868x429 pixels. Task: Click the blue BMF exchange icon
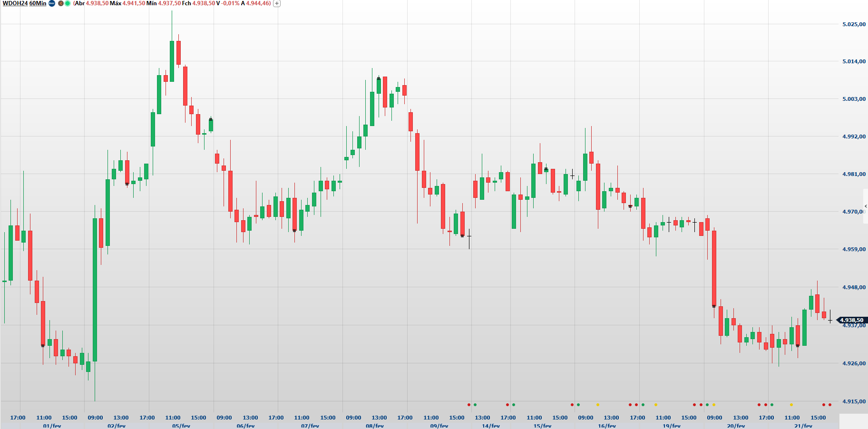(x=52, y=3)
